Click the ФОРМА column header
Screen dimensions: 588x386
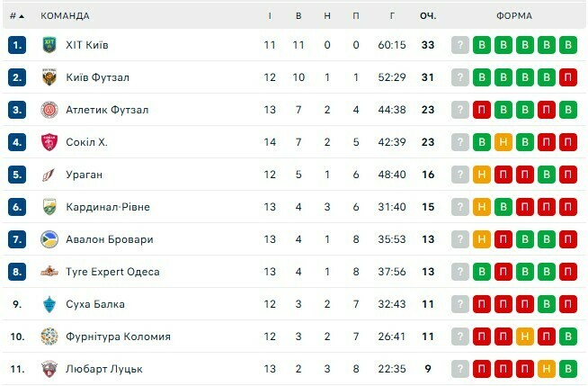click(513, 16)
